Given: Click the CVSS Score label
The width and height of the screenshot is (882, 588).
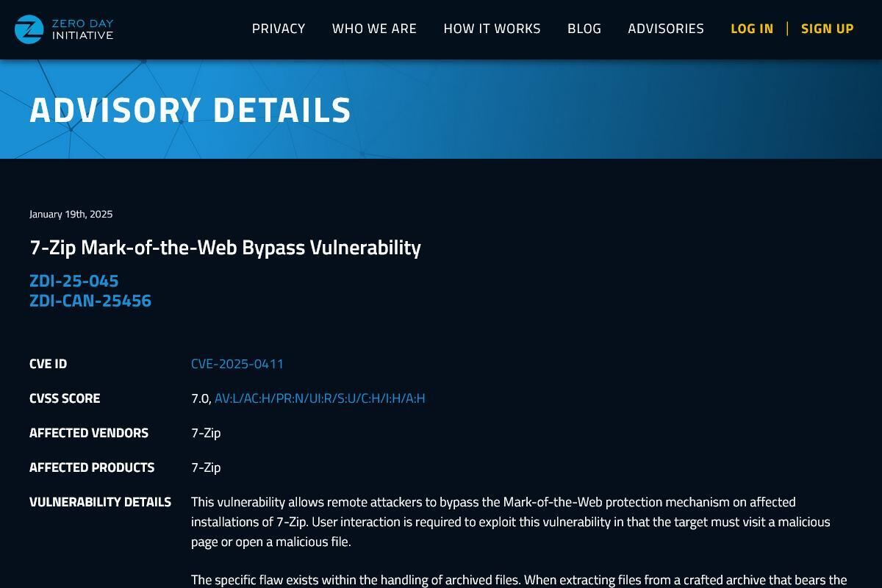Looking at the screenshot, I should [x=65, y=398].
